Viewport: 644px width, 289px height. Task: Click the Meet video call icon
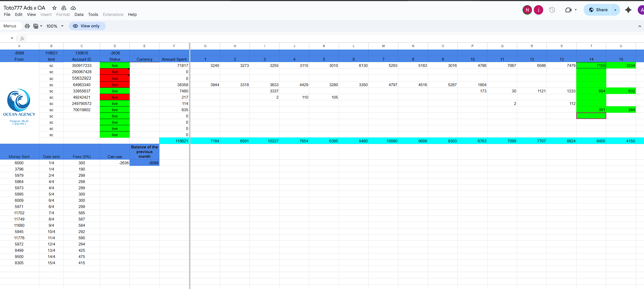pos(568,10)
